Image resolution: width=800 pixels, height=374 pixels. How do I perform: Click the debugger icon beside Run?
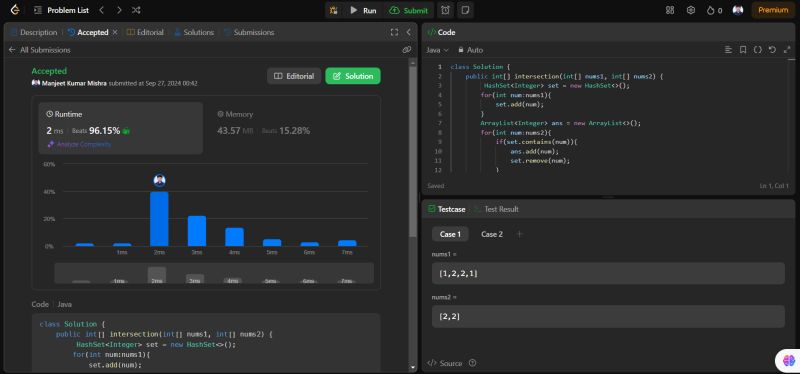334,10
